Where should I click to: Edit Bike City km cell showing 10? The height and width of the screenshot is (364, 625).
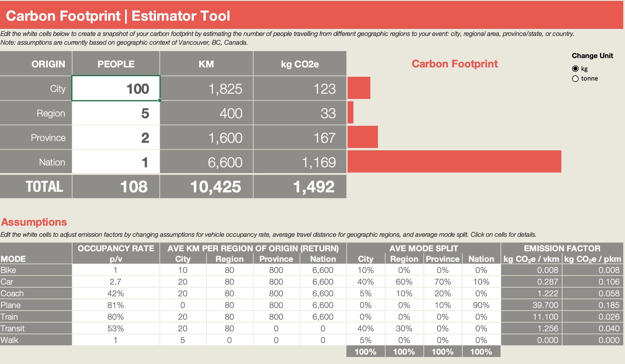(x=183, y=270)
